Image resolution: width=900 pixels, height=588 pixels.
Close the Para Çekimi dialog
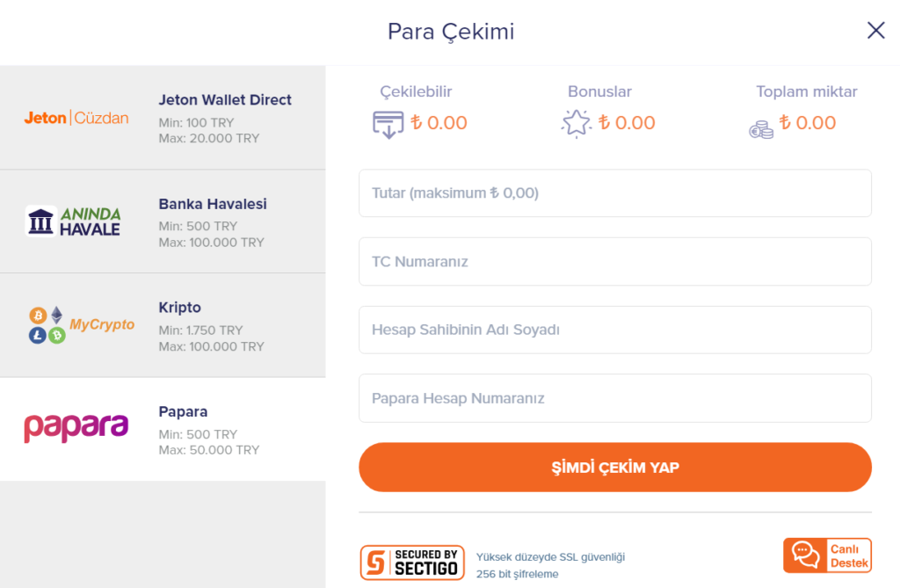[876, 31]
